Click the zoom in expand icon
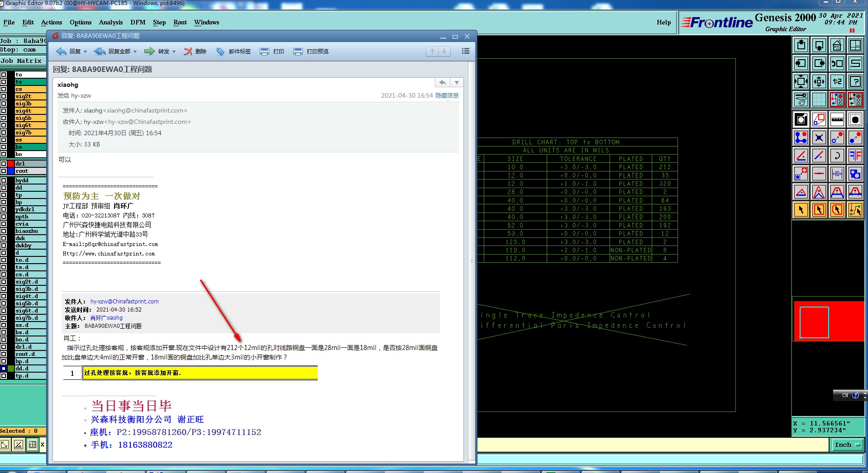 (x=801, y=82)
